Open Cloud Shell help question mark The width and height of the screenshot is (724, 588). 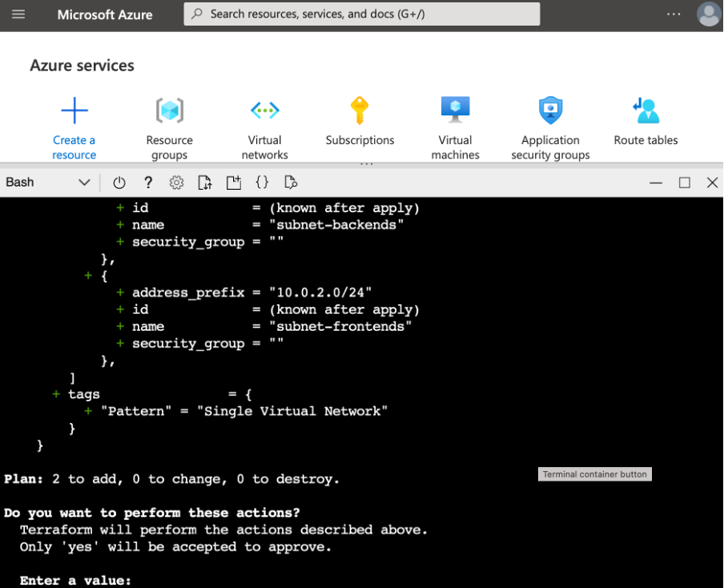[x=147, y=183]
